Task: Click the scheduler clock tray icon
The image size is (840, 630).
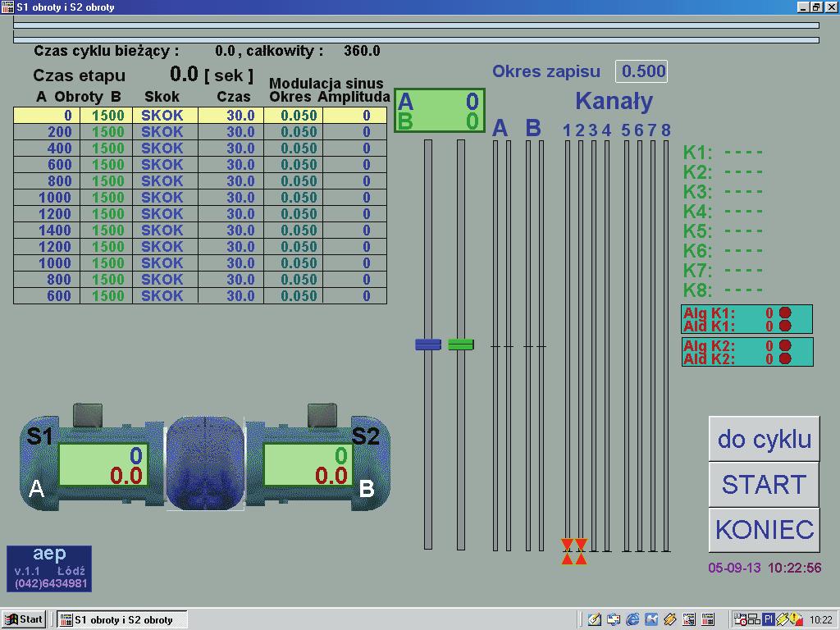Action: pos(741,619)
